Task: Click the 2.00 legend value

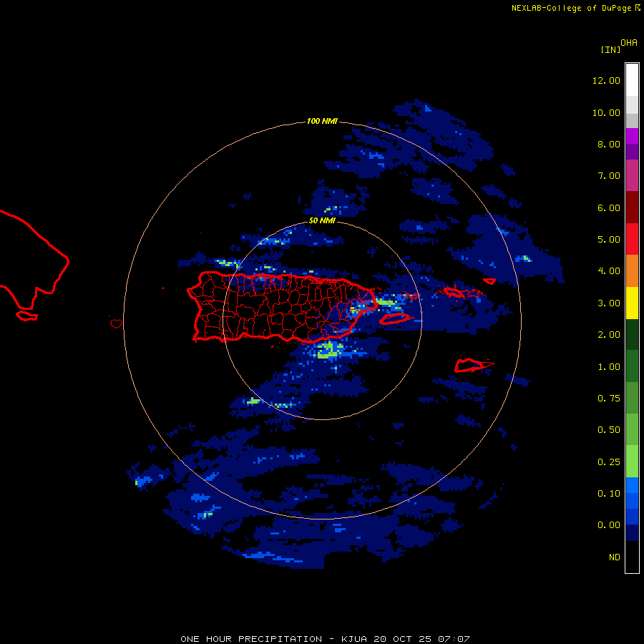Action: pyautogui.click(x=609, y=335)
